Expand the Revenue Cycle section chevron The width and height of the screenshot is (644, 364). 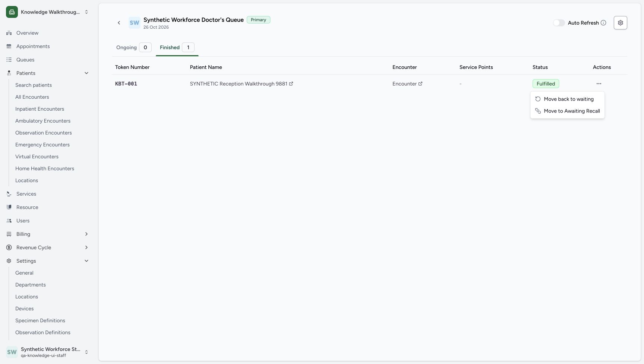click(x=86, y=248)
